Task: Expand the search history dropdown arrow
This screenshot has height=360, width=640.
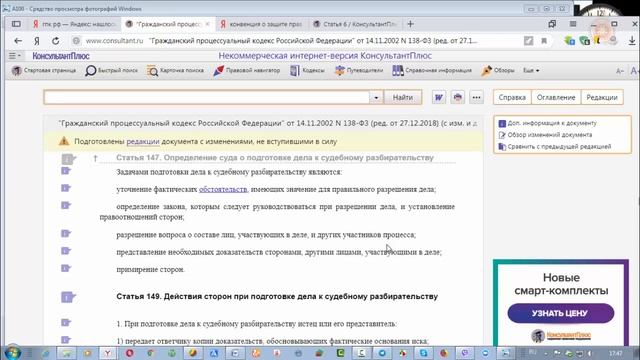Action: point(376,98)
